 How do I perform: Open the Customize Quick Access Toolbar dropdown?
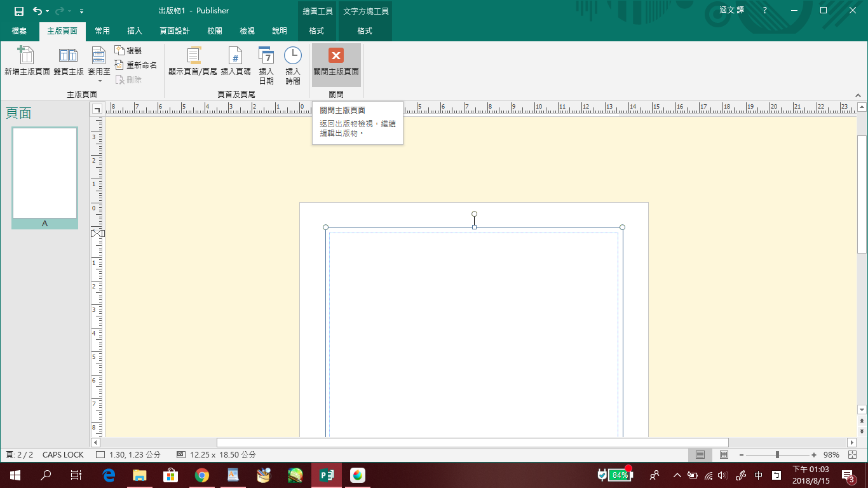tap(81, 11)
